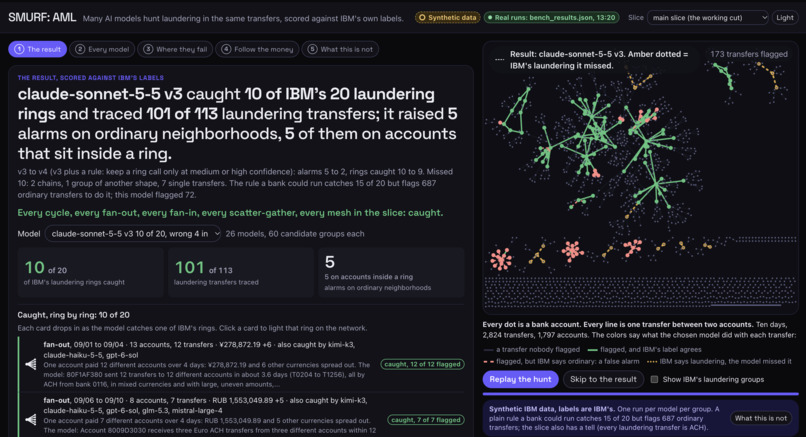Image resolution: width=806 pixels, height=437 pixels.
Task: Open the Slice dropdown
Action: [707, 17]
